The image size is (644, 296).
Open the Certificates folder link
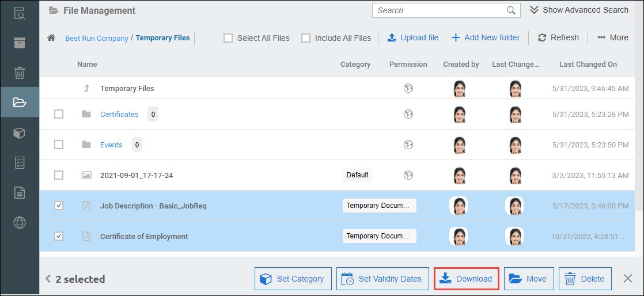click(119, 114)
